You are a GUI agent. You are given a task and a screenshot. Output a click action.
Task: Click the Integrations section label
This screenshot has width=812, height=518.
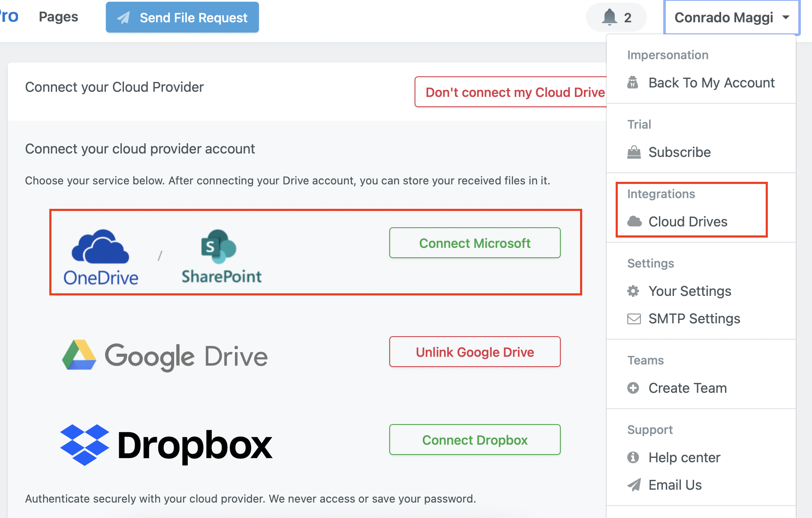click(661, 194)
